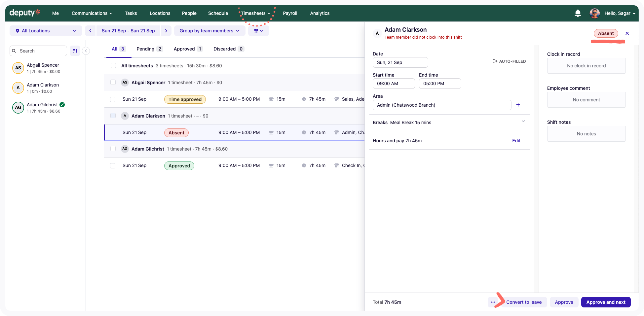Click the Start time field
Viewport: 644px width, 316px height.
(393, 84)
